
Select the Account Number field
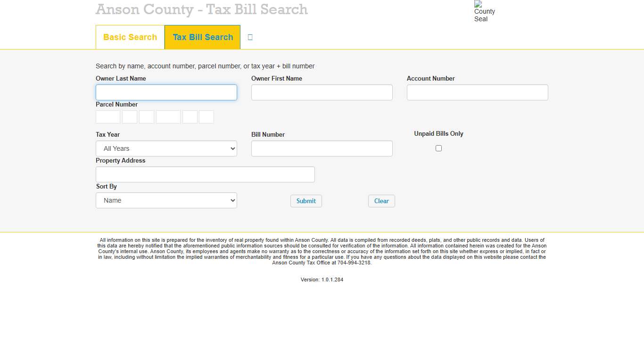click(x=477, y=92)
